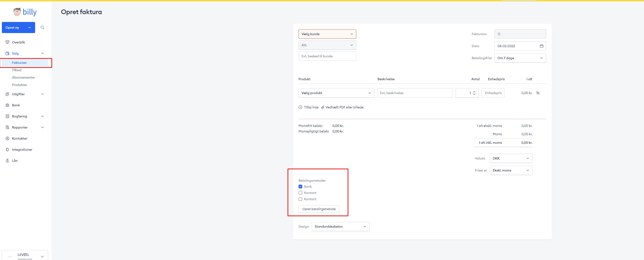Collapse the Salg menu chevron

point(43,53)
